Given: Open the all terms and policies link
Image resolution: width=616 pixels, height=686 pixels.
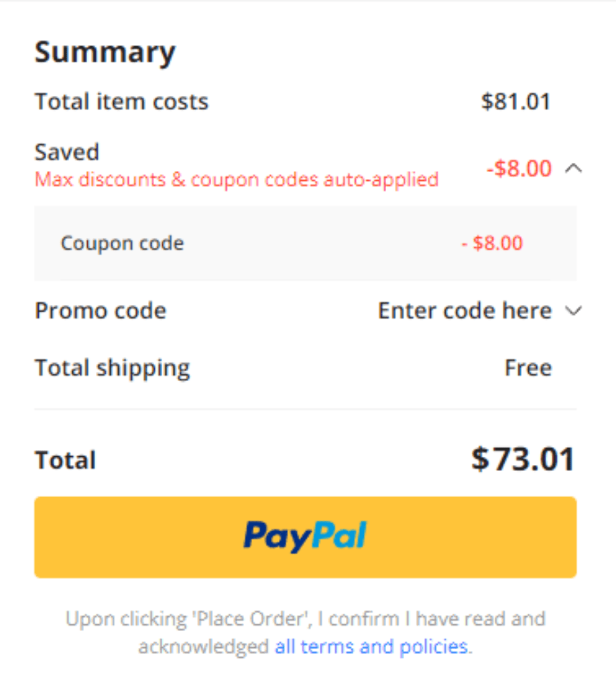Looking at the screenshot, I should [x=371, y=646].
